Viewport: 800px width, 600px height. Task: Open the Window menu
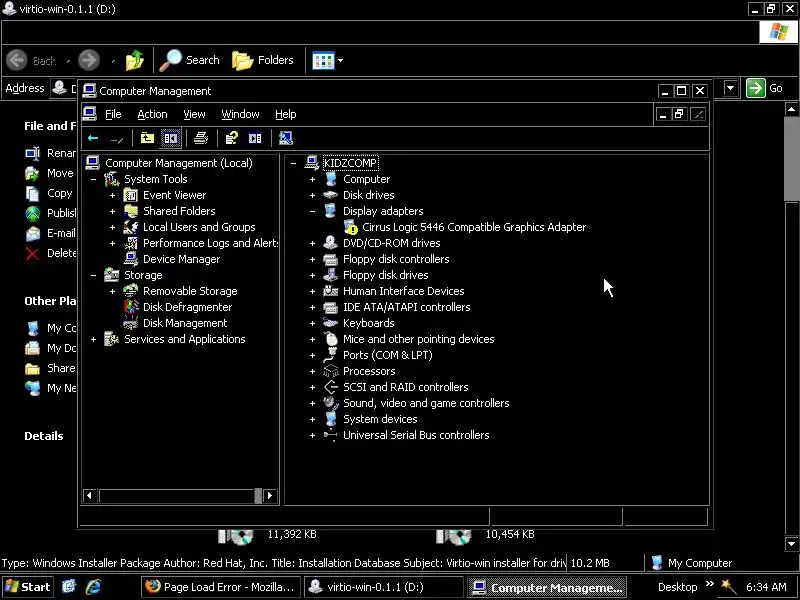pos(240,114)
